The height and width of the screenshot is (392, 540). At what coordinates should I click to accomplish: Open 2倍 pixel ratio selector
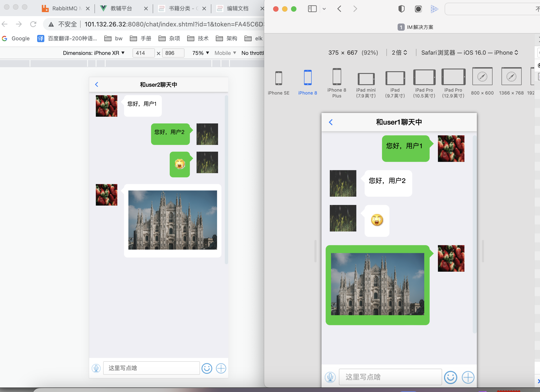(399, 53)
